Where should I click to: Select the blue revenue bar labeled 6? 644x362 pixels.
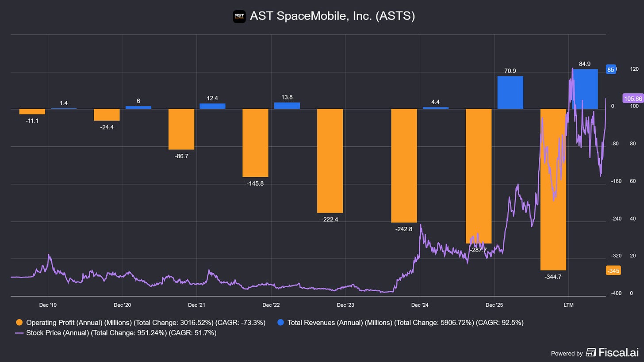[x=138, y=107]
